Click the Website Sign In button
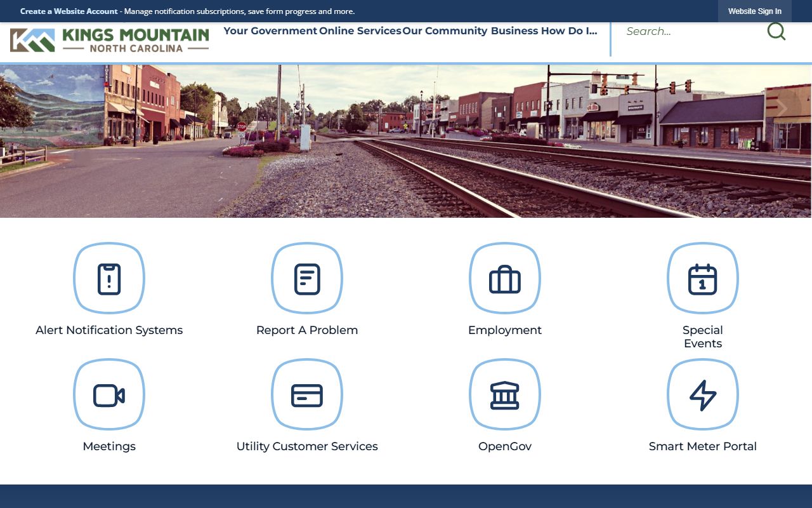This screenshot has width=812, height=508. tap(755, 11)
